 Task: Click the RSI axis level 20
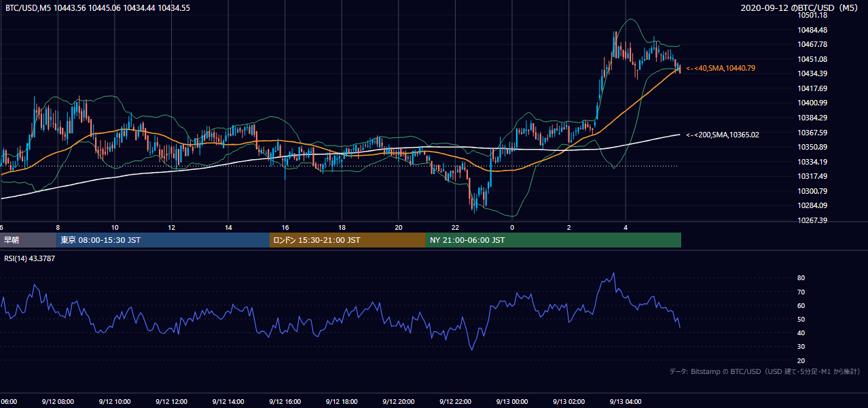(x=801, y=360)
